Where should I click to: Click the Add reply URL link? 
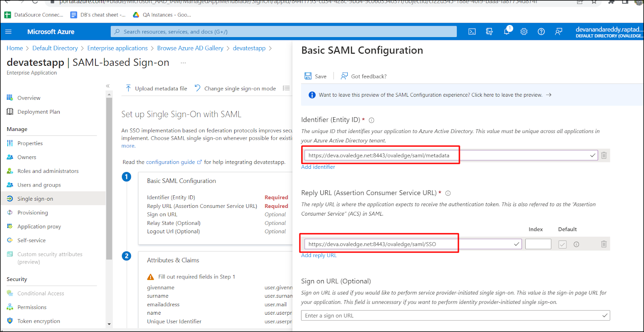[x=319, y=255]
